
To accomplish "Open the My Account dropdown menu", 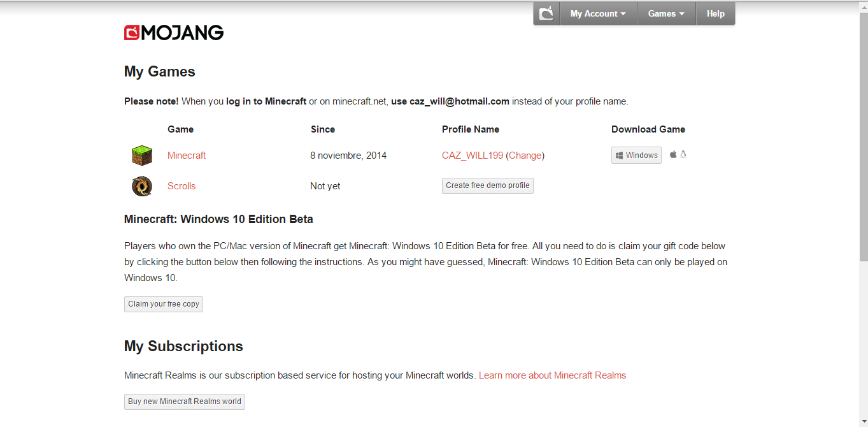I will pos(598,13).
